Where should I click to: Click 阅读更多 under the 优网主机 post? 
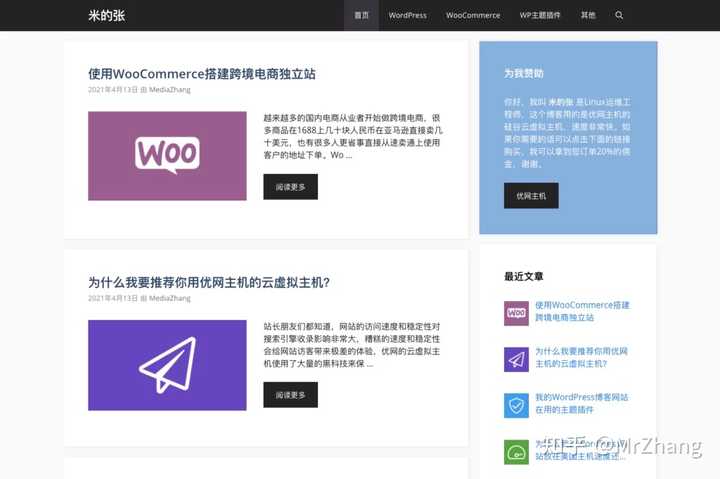point(290,395)
